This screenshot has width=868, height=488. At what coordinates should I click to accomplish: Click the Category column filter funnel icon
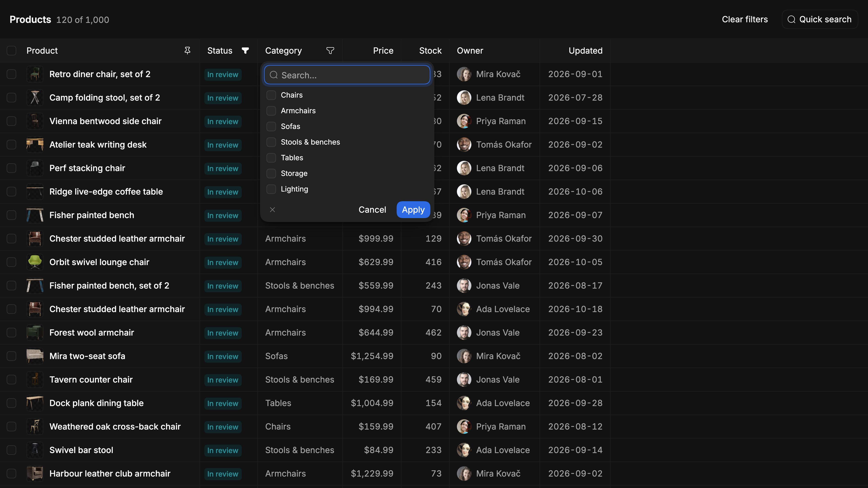(330, 51)
